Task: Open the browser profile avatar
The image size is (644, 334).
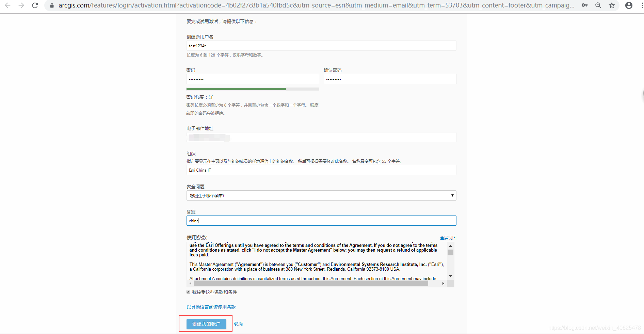Action: [x=629, y=5]
